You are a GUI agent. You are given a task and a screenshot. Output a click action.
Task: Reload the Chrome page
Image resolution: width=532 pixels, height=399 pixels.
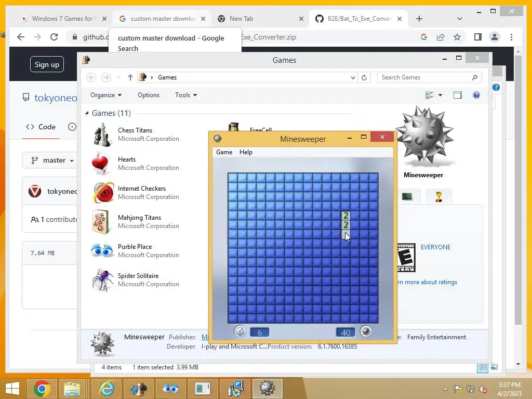click(54, 37)
